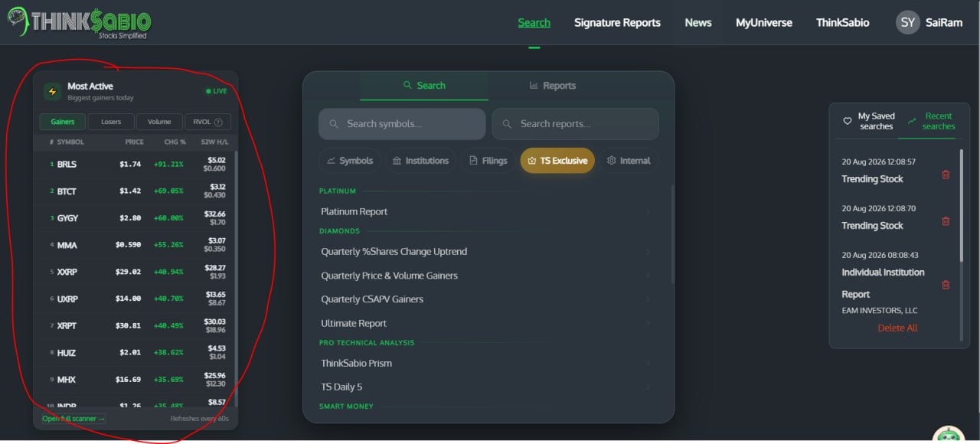The height and width of the screenshot is (444, 980).
Task: Click the reports list scrollbar
Action: point(673,234)
